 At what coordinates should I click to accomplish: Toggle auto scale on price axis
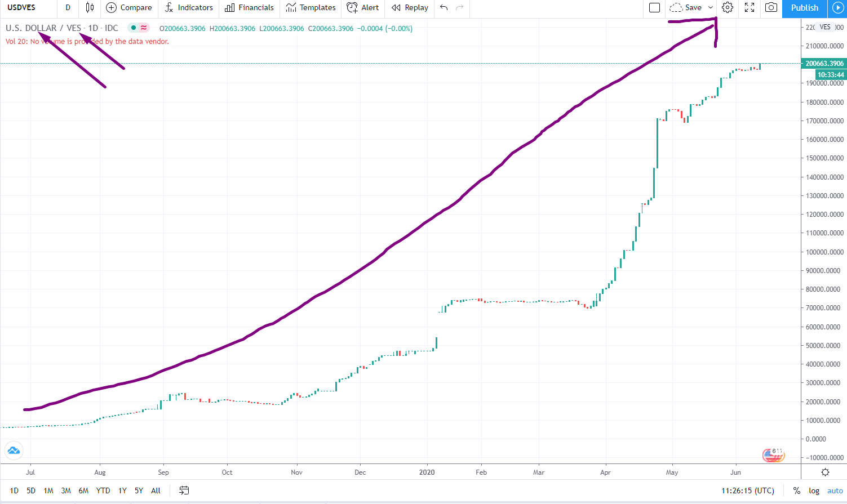pyautogui.click(x=835, y=490)
